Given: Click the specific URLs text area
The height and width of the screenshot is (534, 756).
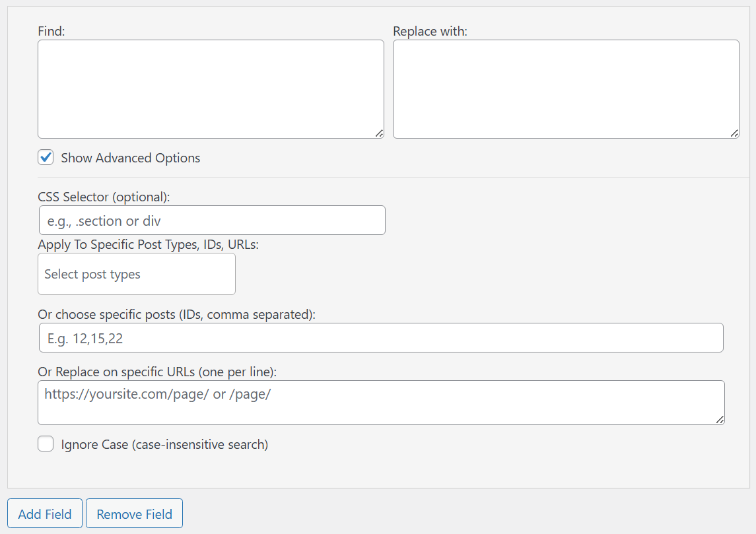Looking at the screenshot, I should pos(381,403).
